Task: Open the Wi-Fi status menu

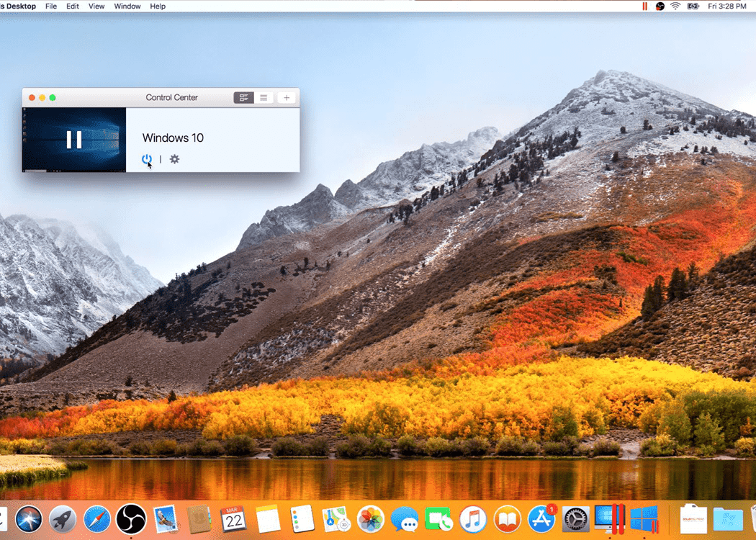Action: [675, 6]
